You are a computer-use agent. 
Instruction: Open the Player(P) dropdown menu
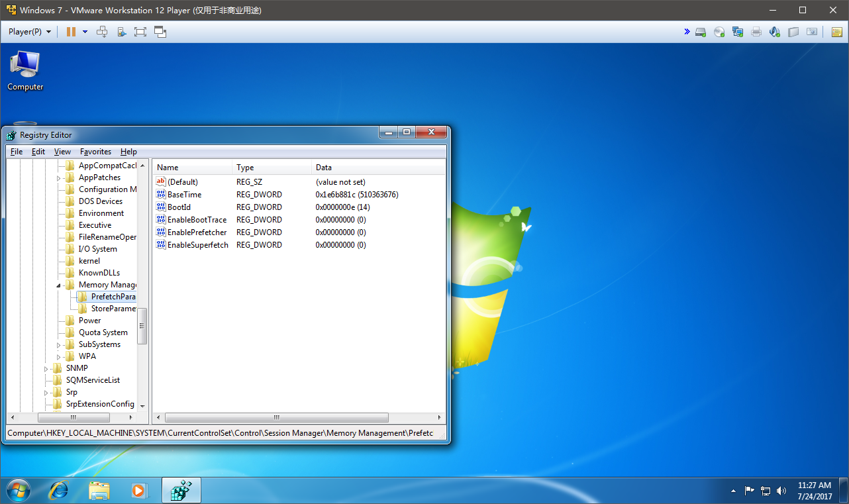pos(30,32)
